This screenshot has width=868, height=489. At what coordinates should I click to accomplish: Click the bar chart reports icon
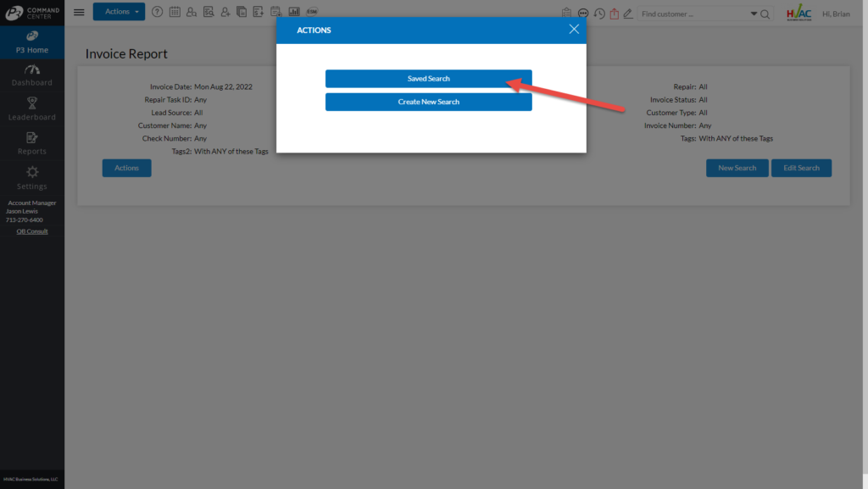(294, 12)
